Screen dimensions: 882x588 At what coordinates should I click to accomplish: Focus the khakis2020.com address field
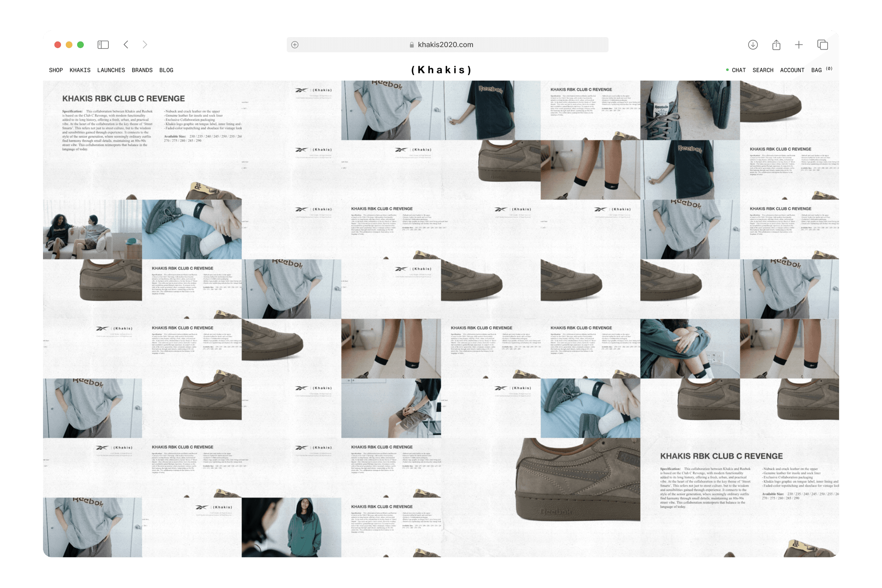click(447, 44)
